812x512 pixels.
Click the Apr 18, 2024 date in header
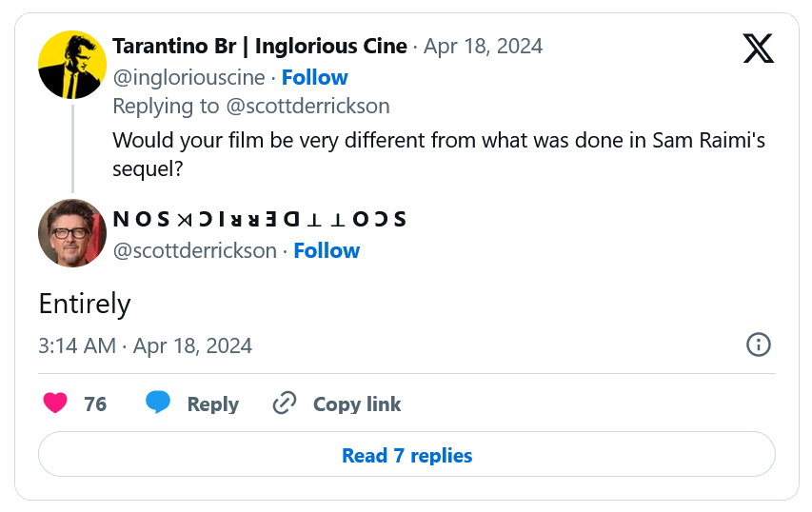pyautogui.click(x=484, y=46)
